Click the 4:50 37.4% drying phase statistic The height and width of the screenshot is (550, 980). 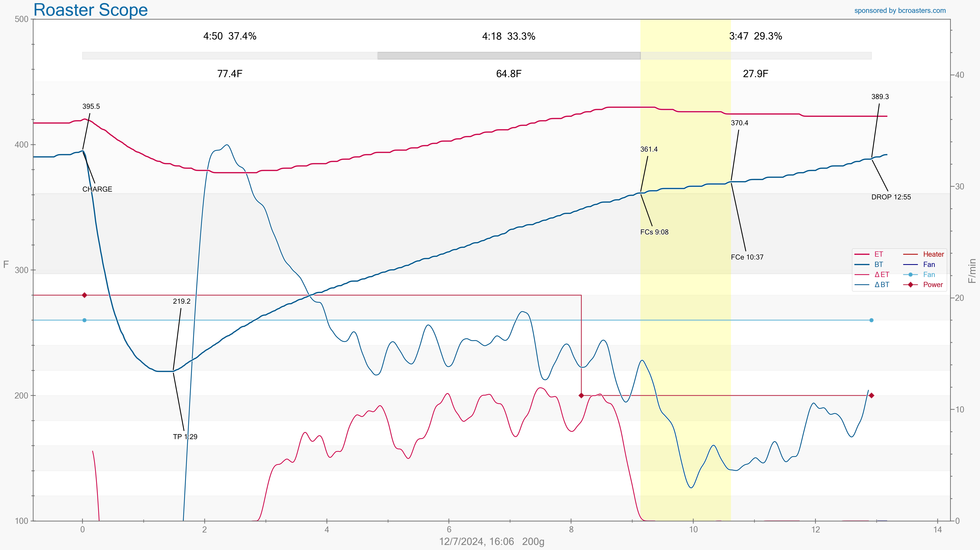(x=229, y=36)
